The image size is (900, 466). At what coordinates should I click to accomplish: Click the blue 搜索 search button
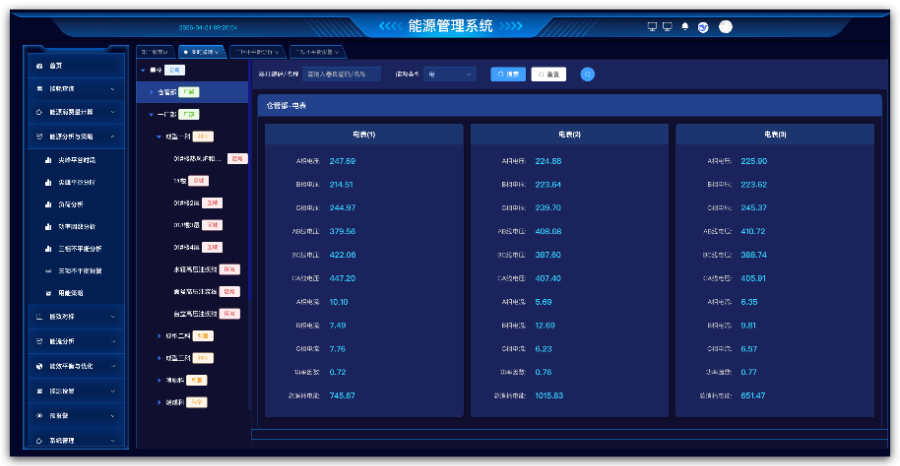tap(508, 74)
